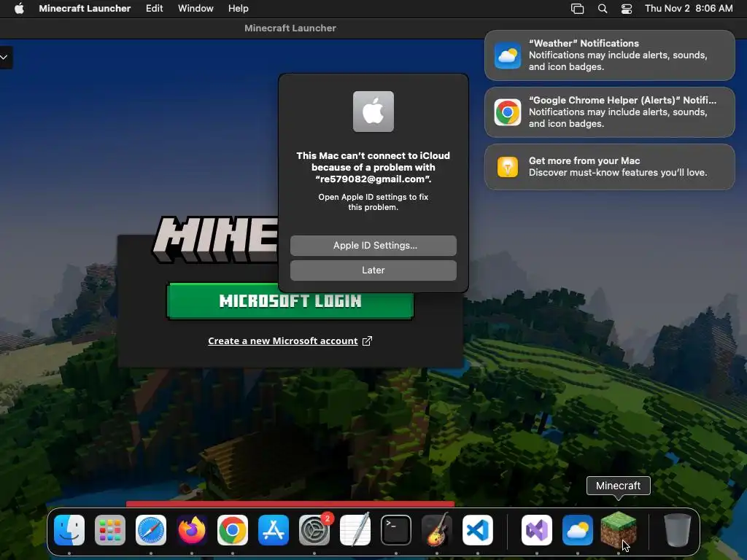Viewport: 747px width, 560px height.
Task: Open the Help menu
Action: 239,8
